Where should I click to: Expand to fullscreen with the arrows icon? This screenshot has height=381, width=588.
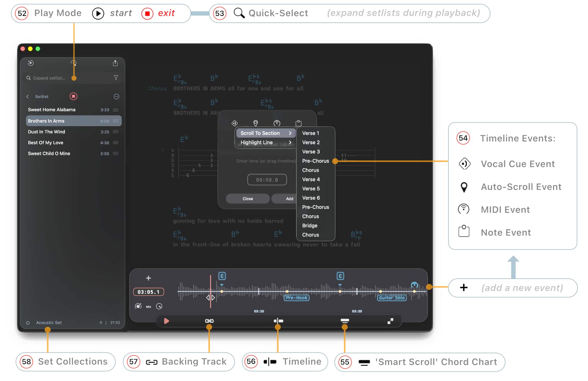390,321
